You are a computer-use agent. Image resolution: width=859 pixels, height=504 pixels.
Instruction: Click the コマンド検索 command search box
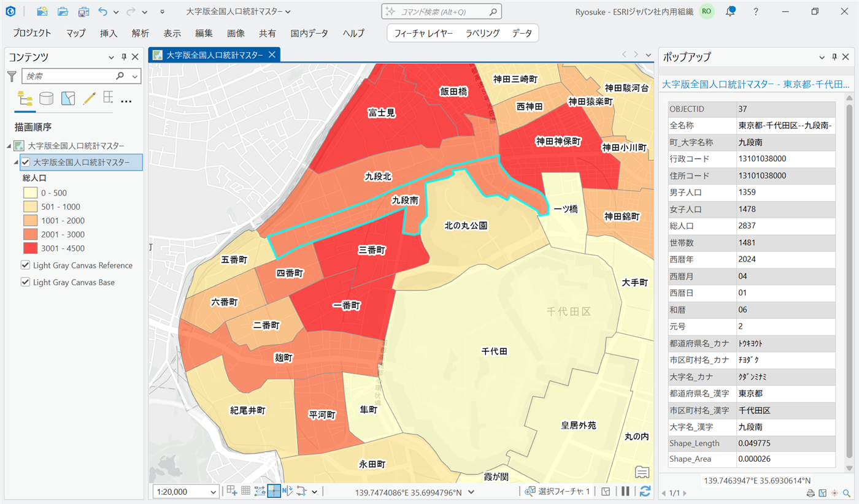tap(442, 12)
